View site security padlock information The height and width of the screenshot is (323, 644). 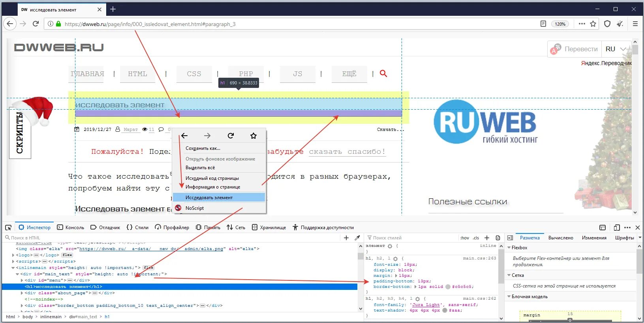[x=58, y=24]
